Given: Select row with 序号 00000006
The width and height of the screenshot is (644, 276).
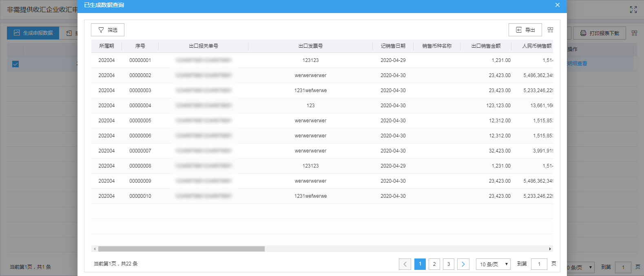Looking at the screenshot, I should 322,136.
